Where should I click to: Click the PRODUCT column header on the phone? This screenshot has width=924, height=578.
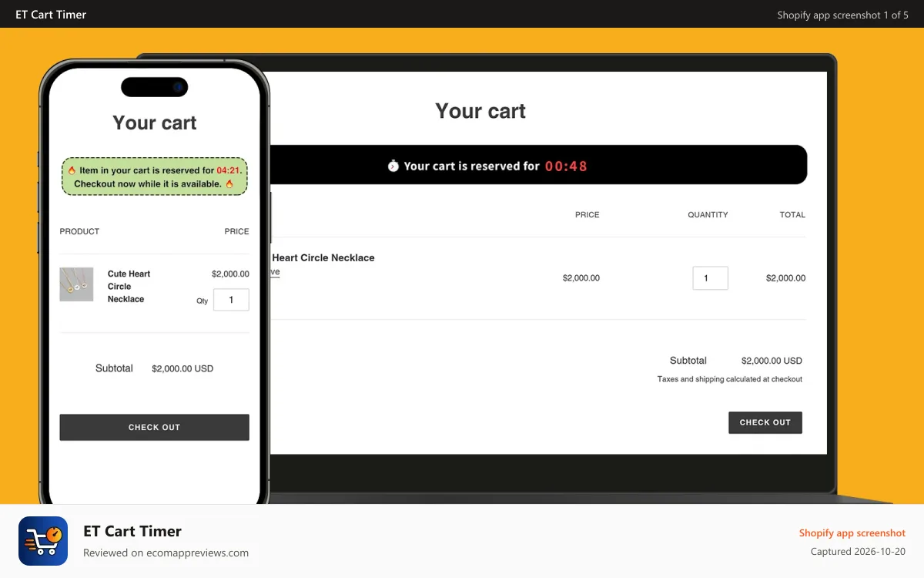[x=80, y=231]
